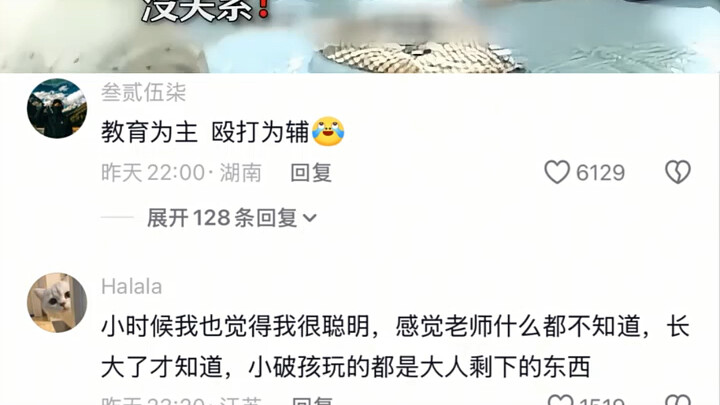Viewport: 720px width, 405px height.
Task: Select the comment text 教育为主 殴打为辅
Action: click(x=205, y=132)
